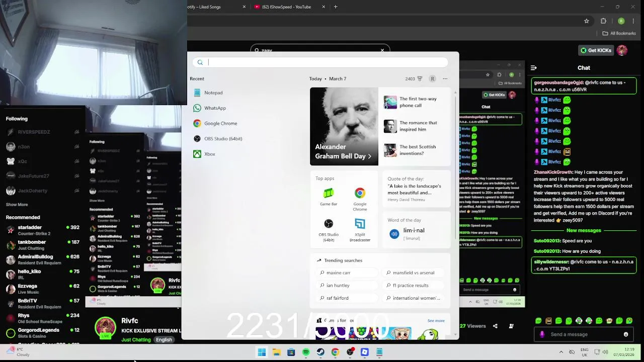Play the liminal word pronunciation audio
The width and height of the screenshot is (644, 362).
[394, 234]
